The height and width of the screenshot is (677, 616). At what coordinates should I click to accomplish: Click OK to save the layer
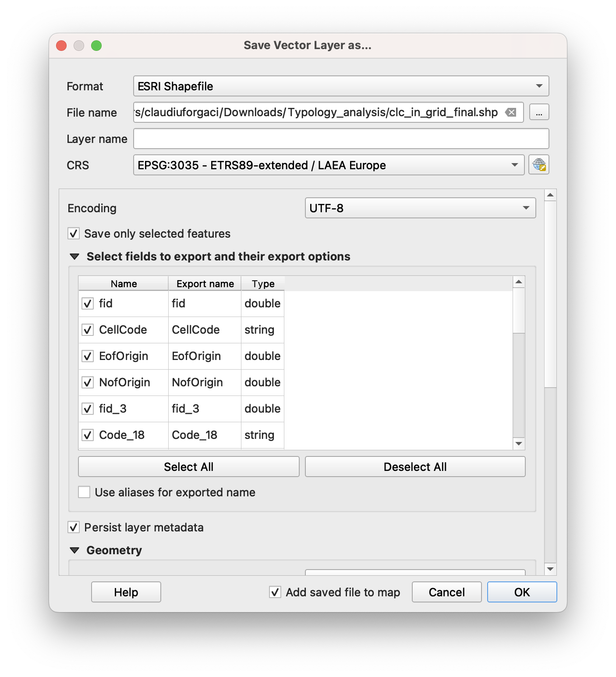coord(522,592)
